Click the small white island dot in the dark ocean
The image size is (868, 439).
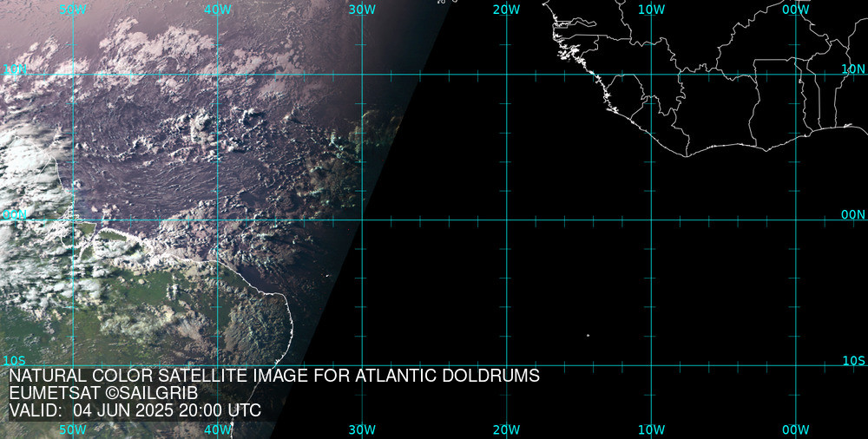coord(588,336)
